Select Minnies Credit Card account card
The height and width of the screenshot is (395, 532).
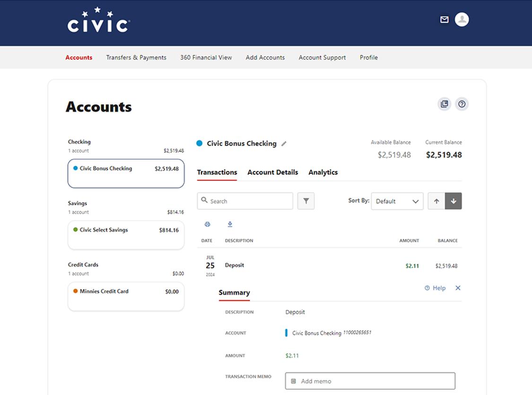point(126,296)
